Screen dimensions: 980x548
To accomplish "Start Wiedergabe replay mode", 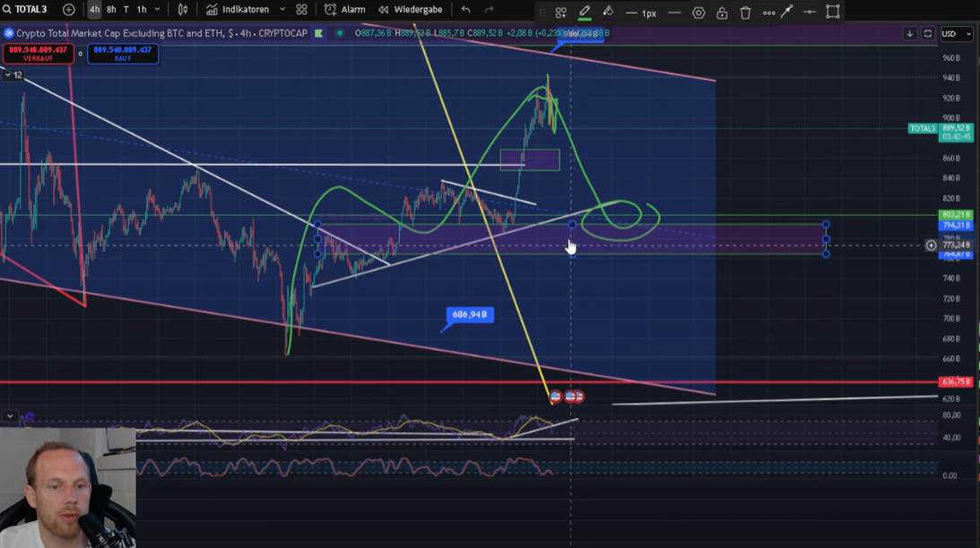I will point(410,9).
